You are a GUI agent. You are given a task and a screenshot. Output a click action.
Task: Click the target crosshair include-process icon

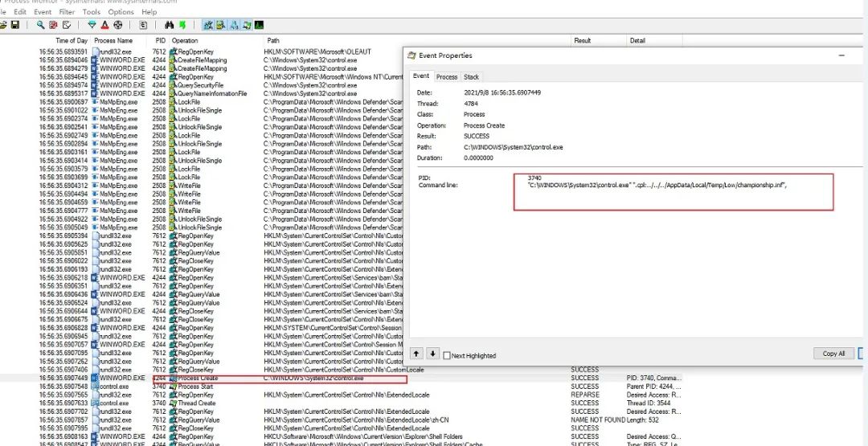pyautogui.click(x=118, y=25)
